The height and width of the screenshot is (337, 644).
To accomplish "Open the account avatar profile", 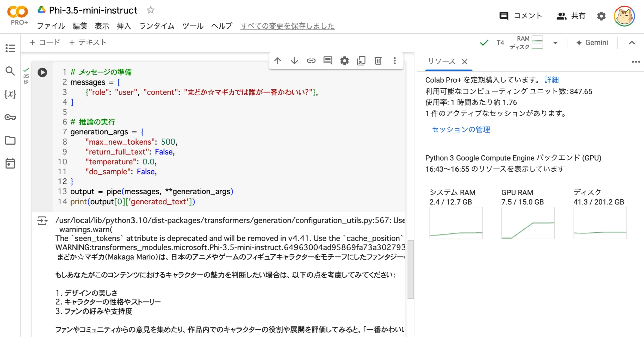I will click(624, 16).
